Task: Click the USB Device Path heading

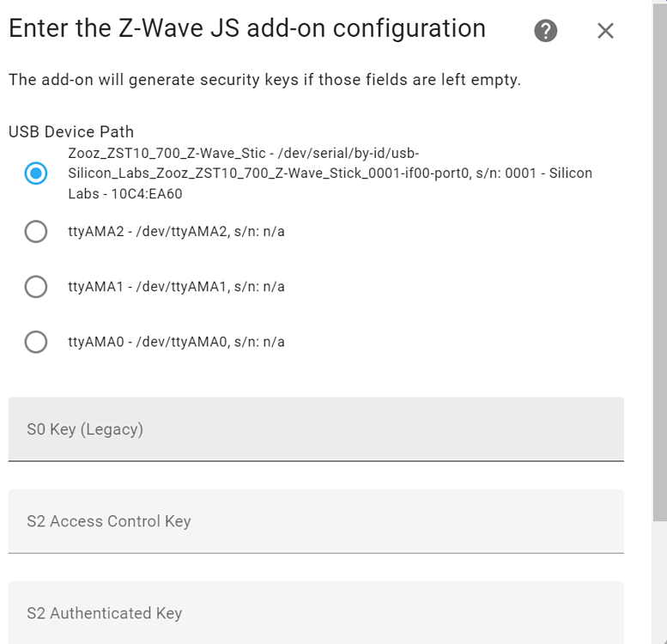Action: 71,132
